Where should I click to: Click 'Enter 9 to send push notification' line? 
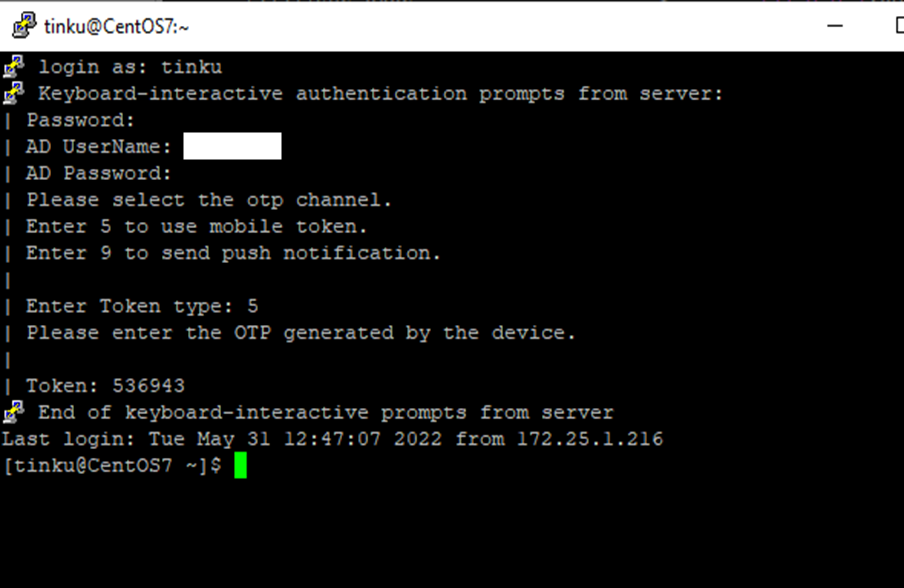233,253
